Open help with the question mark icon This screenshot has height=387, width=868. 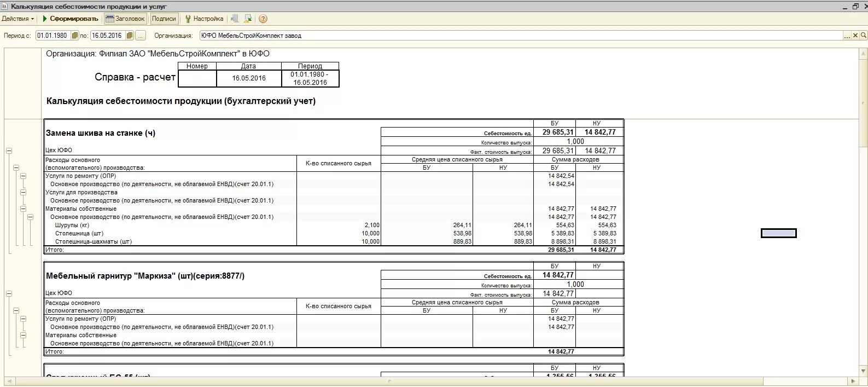(263, 19)
